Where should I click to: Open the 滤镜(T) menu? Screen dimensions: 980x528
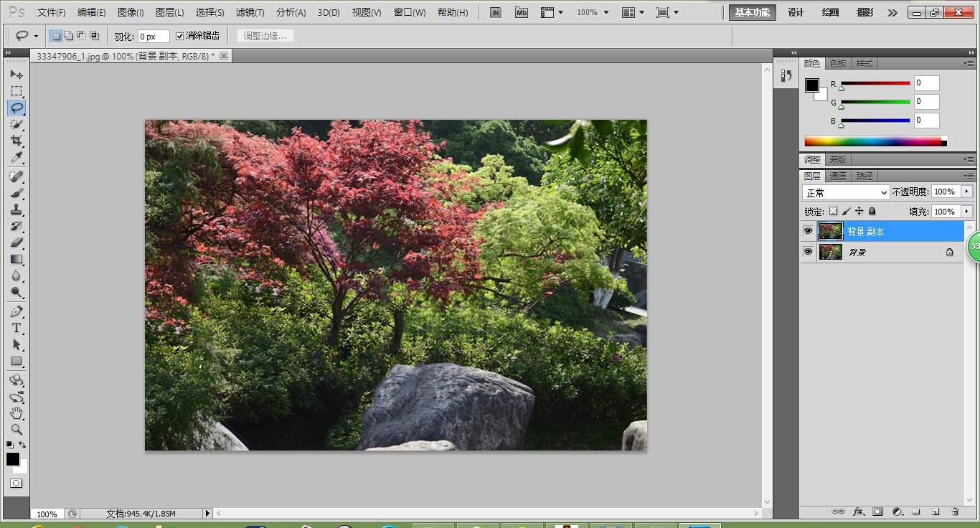click(250, 12)
